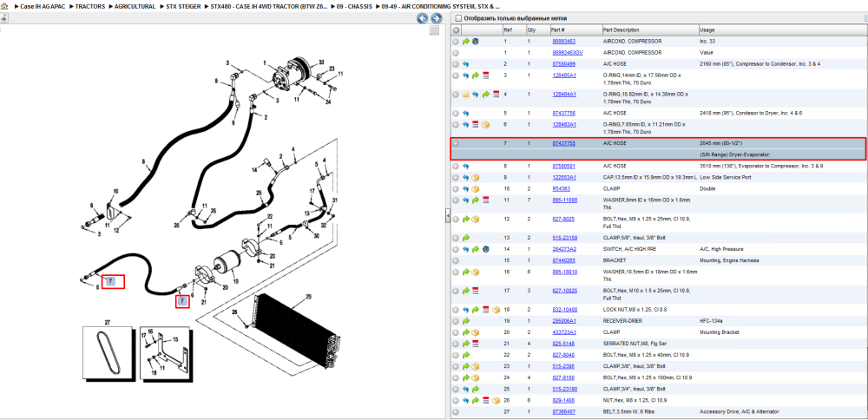This screenshot has width=868, height=420.
Task: Sort by 'Part #' column header
Action: coord(557,30)
